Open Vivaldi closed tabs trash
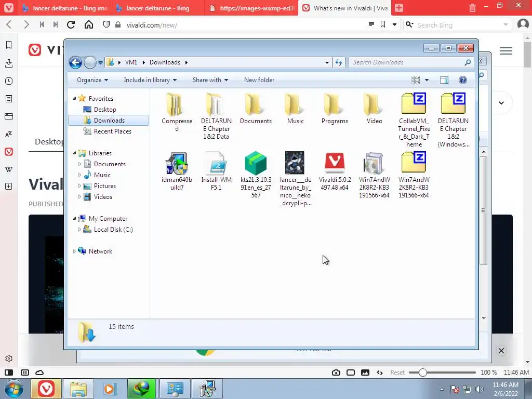 [x=472, y=8]
